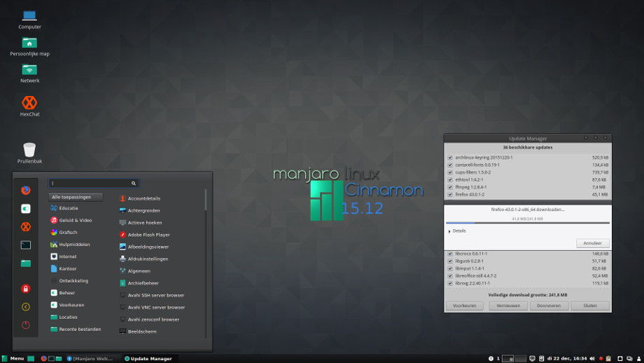Open the Prullenbak trash icon
The height and width of the screenshot is (363, 644).
(29, 149)
